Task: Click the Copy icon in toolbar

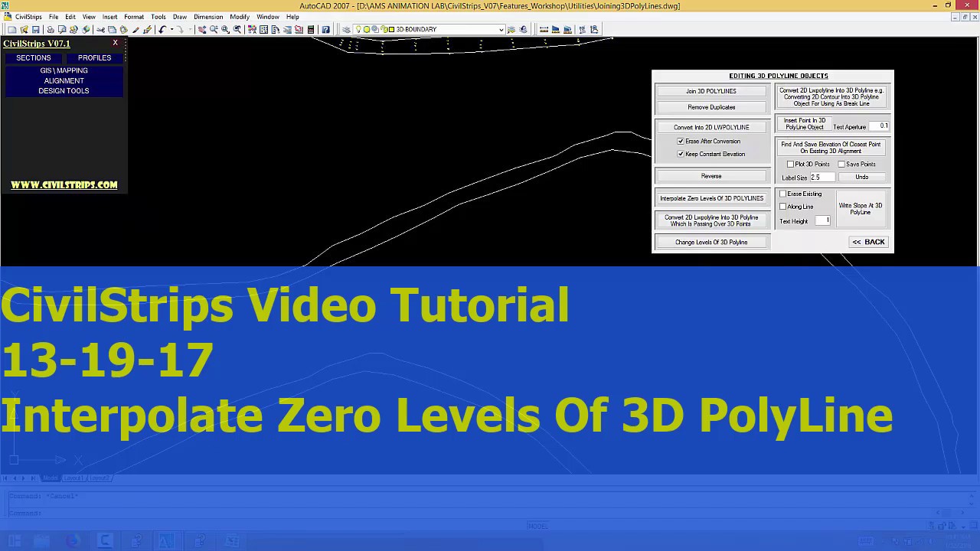Action: pyautogui.click(x=112, y=30)
